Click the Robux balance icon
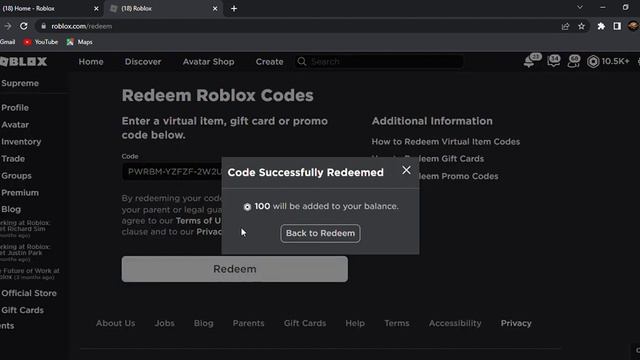The height and width of the screenshot is (360, 640). coord(593,62)
